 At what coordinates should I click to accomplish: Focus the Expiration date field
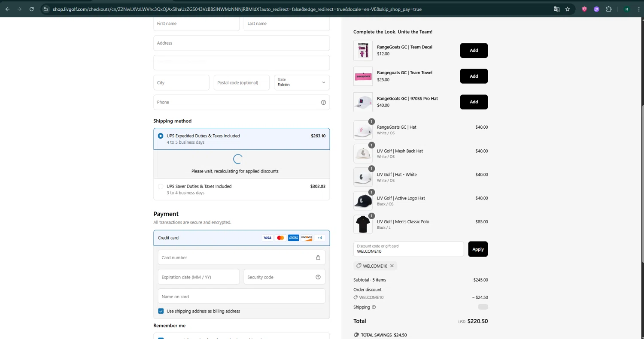click(199, 277)
